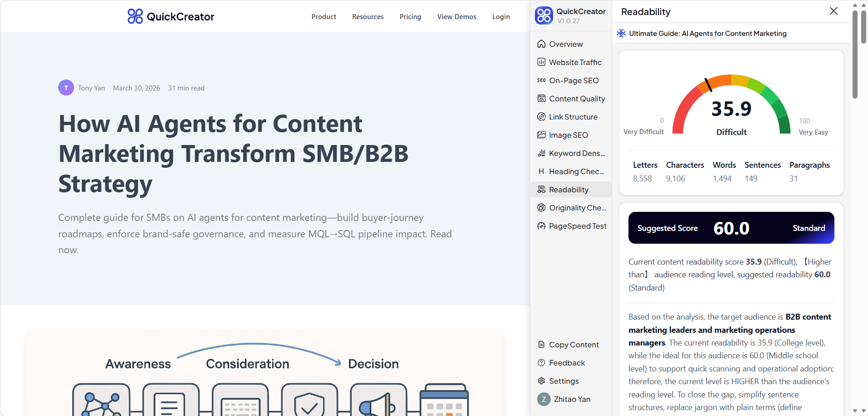868x416 pixels.
Task: Click the Login link
Action: 501,17
